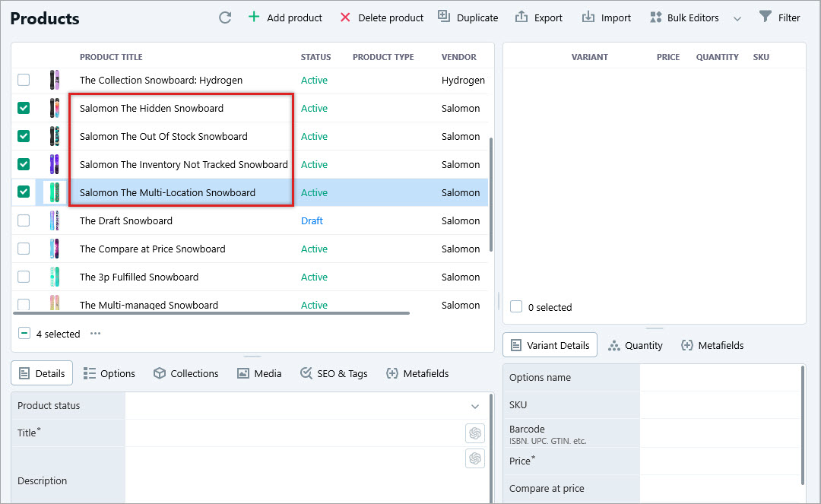
Task: Click the product list horizontal scrollbar
Action: 211,313
